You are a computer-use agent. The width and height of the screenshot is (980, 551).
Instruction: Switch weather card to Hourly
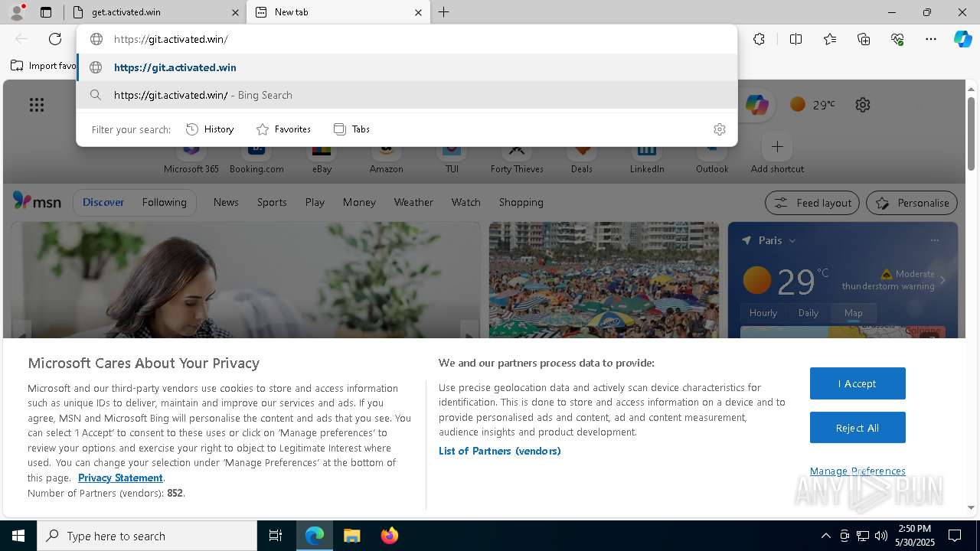point(763,312)
